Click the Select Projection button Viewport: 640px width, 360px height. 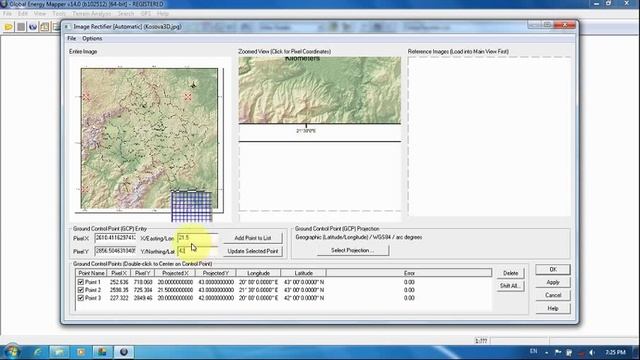pos(353,250)
